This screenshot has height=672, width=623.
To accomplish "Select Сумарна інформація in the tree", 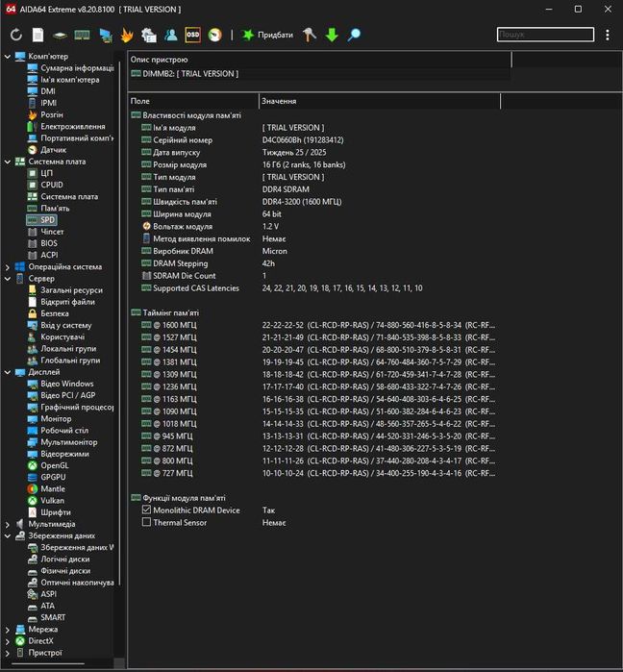I will 71,67.
